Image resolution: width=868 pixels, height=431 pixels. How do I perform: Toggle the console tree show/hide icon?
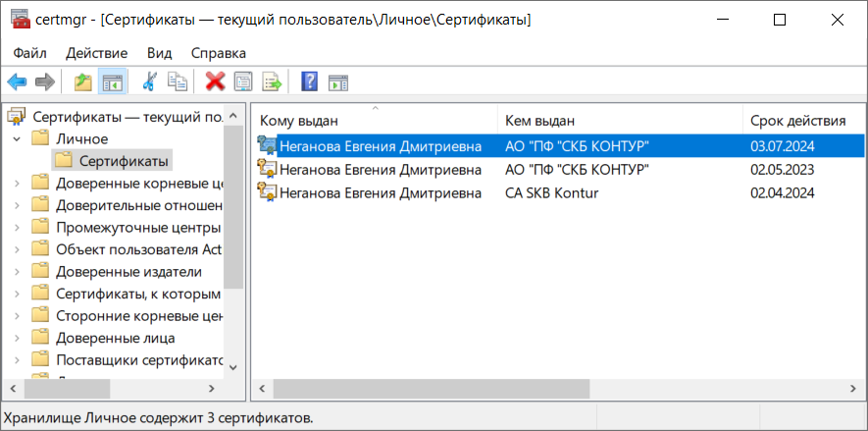point(113,82)
